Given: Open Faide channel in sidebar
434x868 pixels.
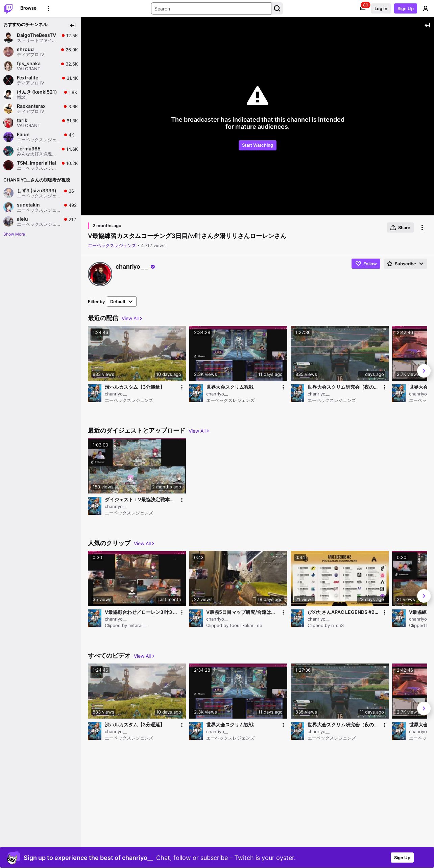Looking at the screenshot, I should click(x=41, y=137).
